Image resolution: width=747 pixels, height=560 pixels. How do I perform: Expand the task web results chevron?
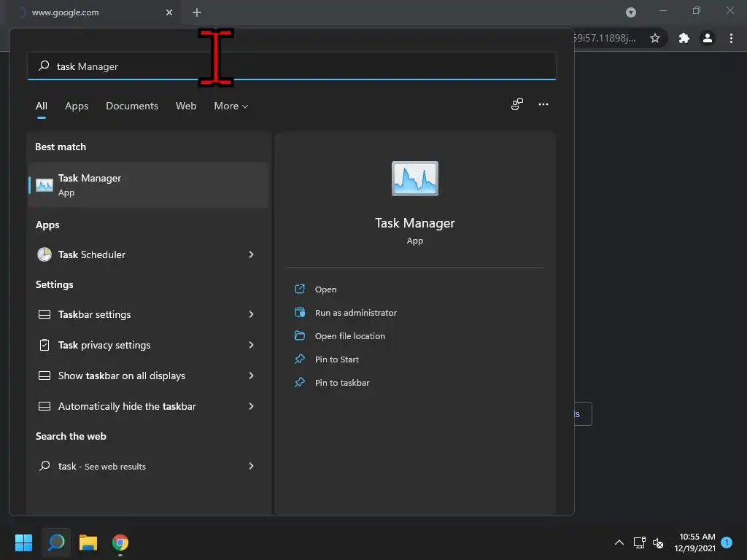(251, 466)
